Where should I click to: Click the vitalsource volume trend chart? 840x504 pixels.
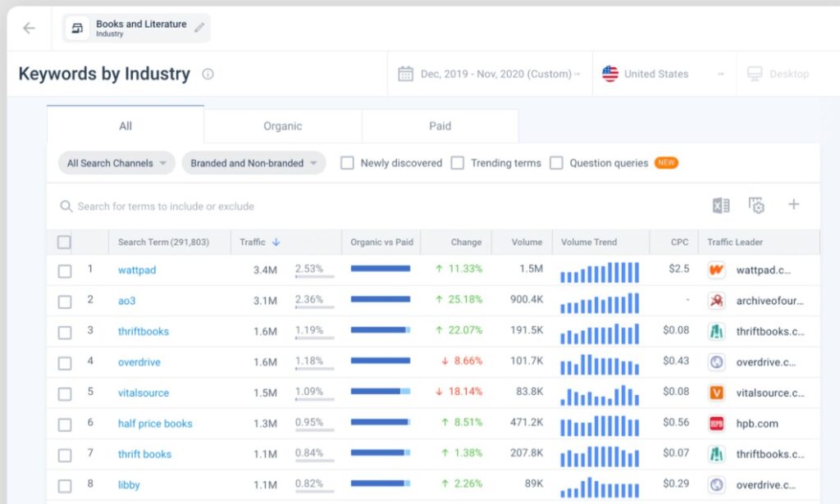coord(600,395)
